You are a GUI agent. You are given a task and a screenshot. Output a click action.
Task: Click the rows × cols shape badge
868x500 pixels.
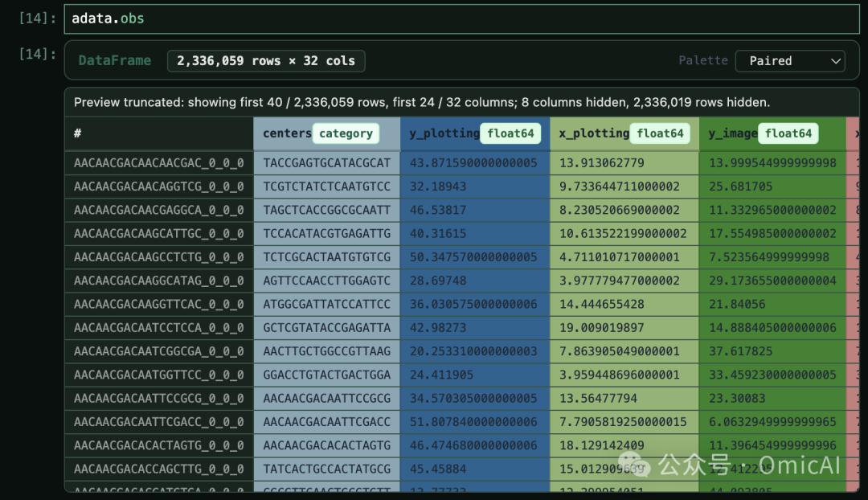(266, 61)
